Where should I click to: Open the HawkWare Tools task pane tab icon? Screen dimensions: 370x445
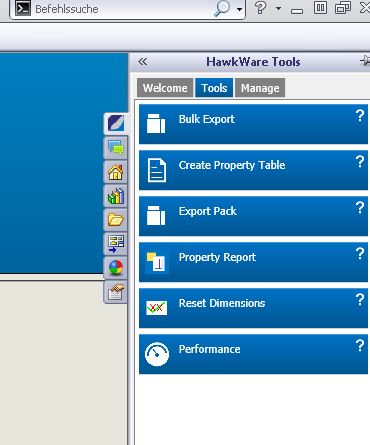(x=116, y=123)
